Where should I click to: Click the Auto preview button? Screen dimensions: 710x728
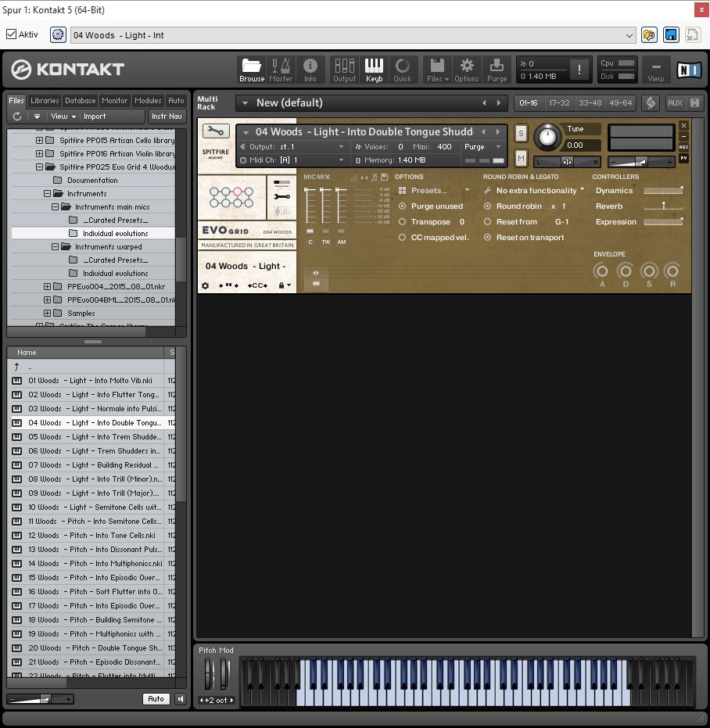pos(156,699)
